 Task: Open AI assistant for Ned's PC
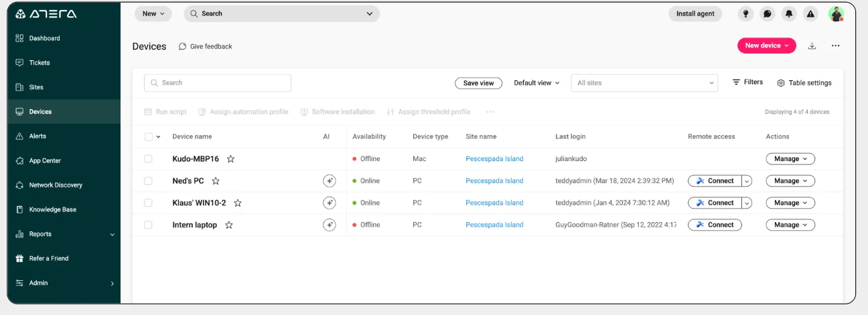(329, 181)
